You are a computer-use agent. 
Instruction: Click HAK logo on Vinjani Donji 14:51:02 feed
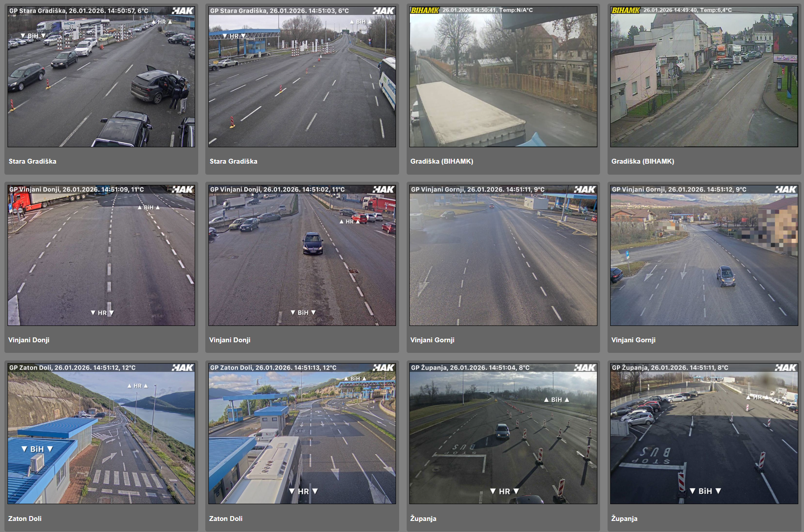pos(383,189)
